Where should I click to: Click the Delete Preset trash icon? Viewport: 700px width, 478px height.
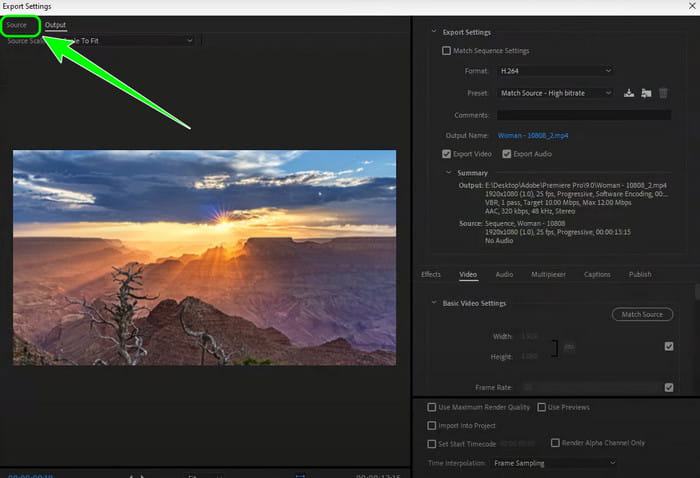(x=663, y=93)
